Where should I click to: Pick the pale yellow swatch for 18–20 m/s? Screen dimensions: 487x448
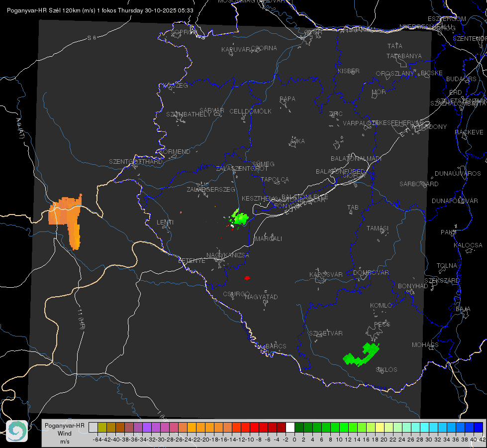[x=380, y=428]
